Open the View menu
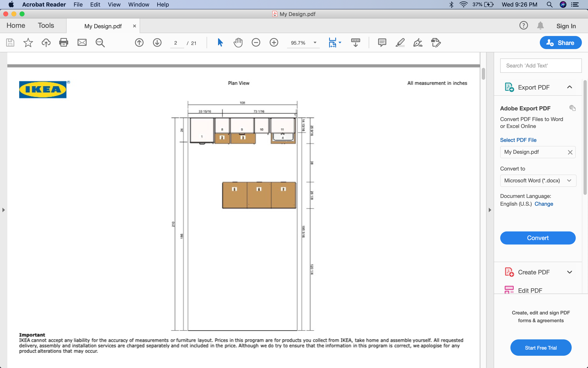The height and width of the screenshot is (368, 588). [114, 4]
